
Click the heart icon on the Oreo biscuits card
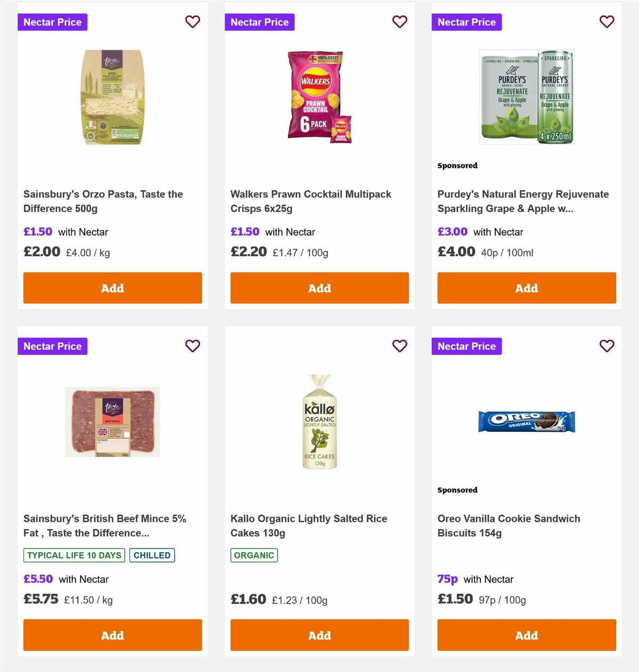coord(607,346)
